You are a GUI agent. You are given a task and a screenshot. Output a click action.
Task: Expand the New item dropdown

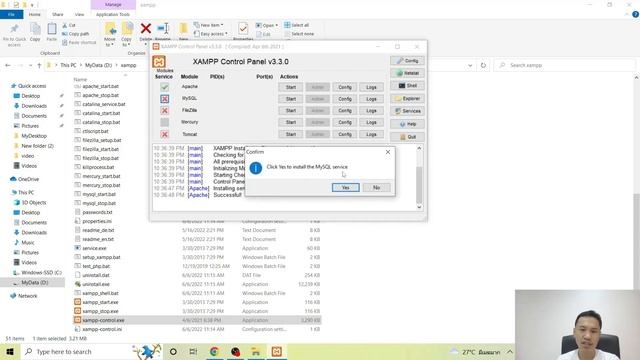[x=209, y=25]
